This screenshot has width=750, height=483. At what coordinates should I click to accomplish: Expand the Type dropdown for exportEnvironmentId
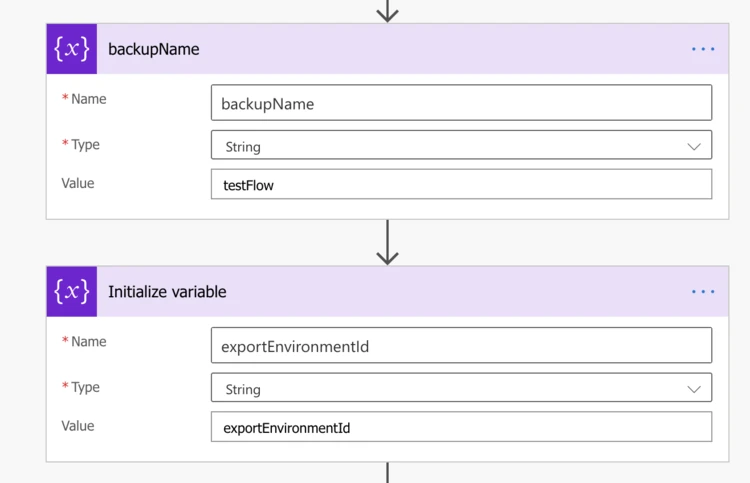693,389
